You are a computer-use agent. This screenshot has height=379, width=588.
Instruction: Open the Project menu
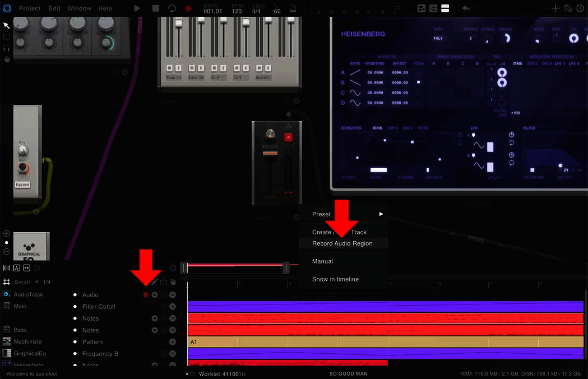click(x=30, y=8)
